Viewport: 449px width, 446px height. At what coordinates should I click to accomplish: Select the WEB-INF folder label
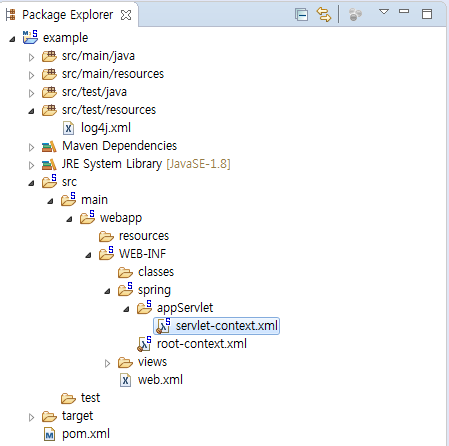tap(142, 254)
